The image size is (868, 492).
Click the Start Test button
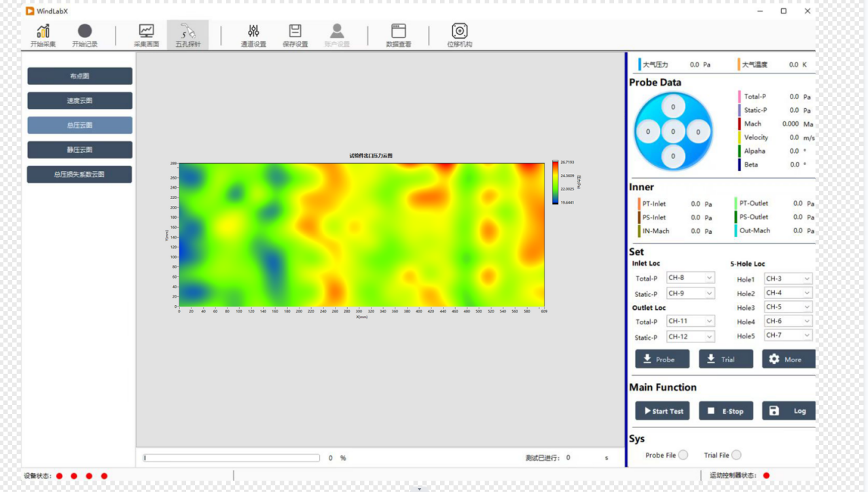pos(662,410)
